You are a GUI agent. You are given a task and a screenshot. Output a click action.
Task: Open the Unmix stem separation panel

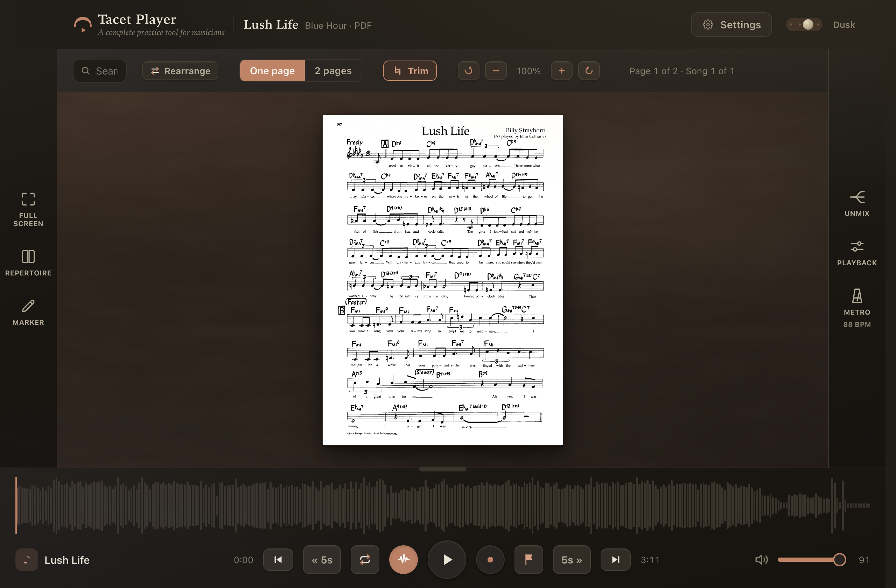(857, 203)
